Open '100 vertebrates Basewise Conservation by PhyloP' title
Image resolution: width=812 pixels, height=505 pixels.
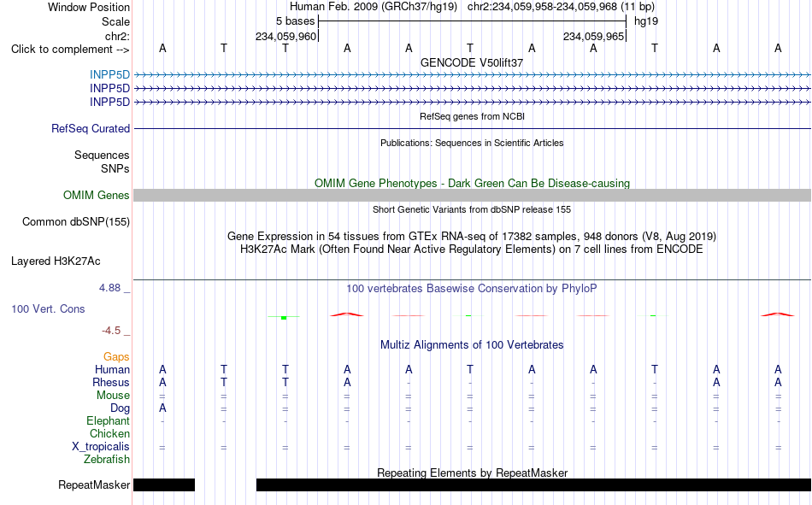[472, 289]
